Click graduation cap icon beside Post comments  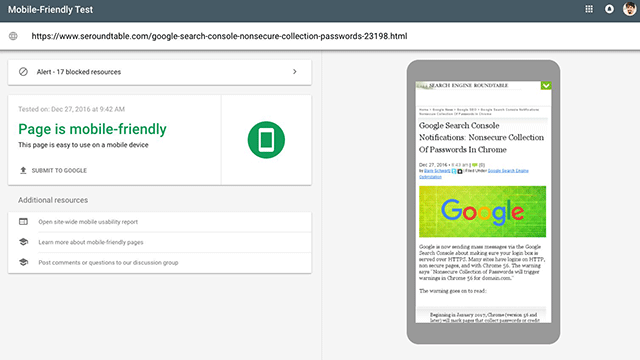[x=23, y=262]
